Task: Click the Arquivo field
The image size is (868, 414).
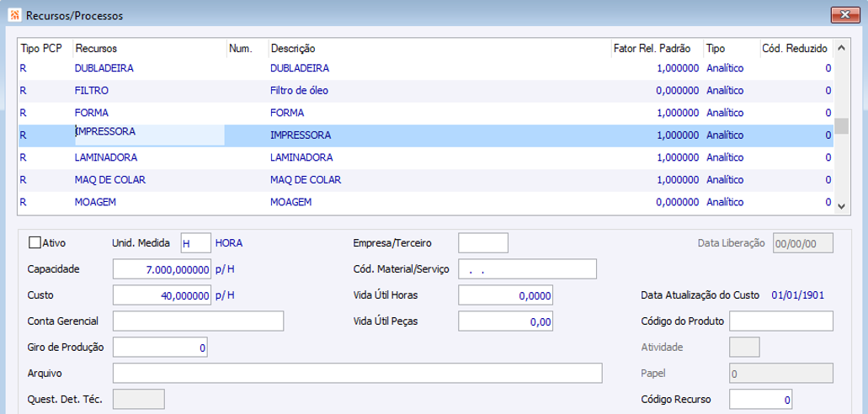Action: 358,373
